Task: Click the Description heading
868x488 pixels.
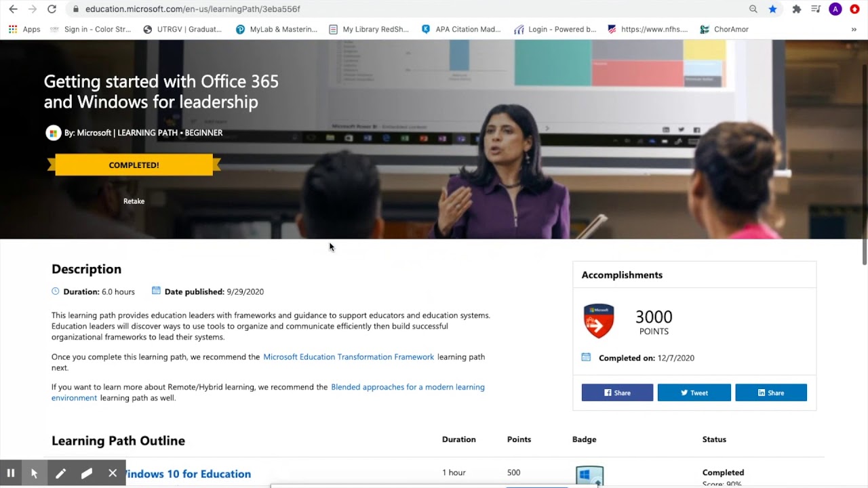Action: (x=86, y=269)
